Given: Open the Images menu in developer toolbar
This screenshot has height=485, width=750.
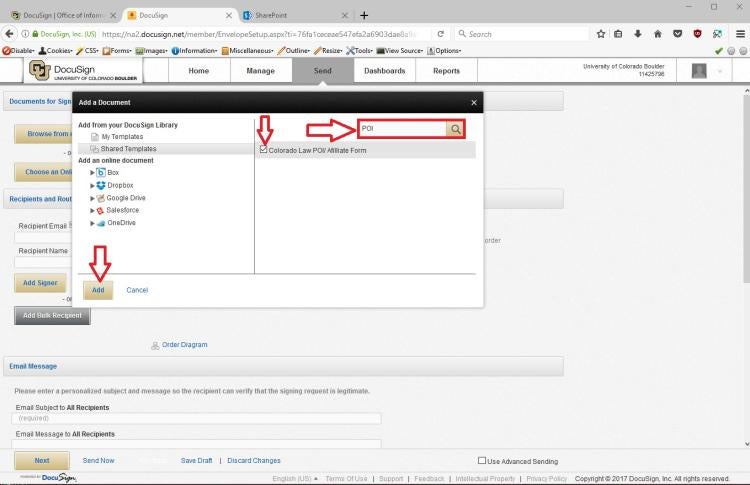Looking at the screenshot, I should coord(152,51).
